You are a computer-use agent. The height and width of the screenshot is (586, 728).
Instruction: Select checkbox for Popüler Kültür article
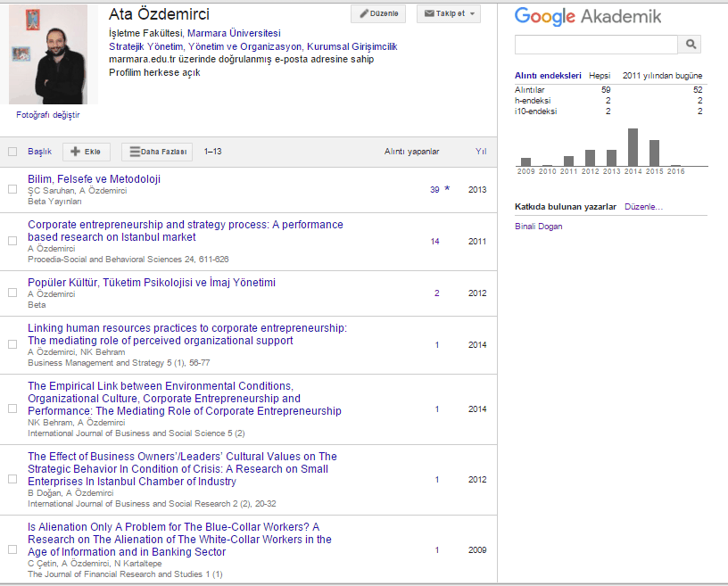[x=12, y=293]
